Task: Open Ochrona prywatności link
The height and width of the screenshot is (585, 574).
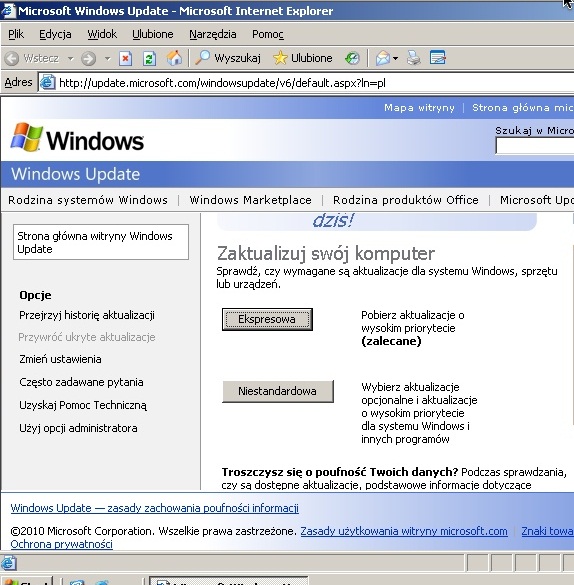Action: click(x=62, y=544)
